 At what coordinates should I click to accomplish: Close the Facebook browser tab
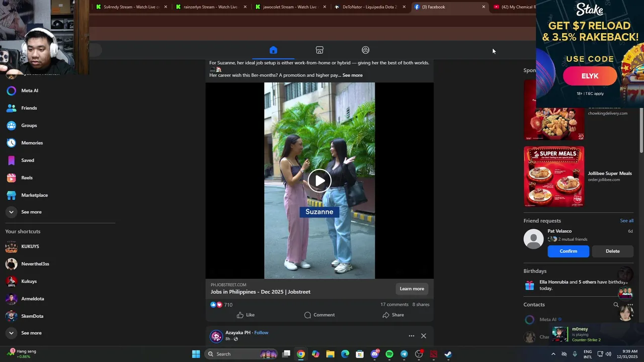pos(484,7)
